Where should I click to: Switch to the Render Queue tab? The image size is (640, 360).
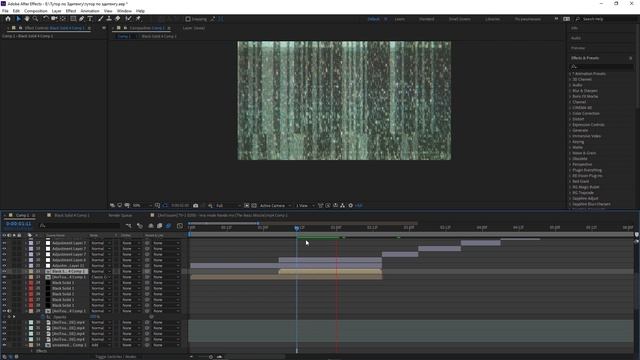pyautogui.click(x=120, y=215)
